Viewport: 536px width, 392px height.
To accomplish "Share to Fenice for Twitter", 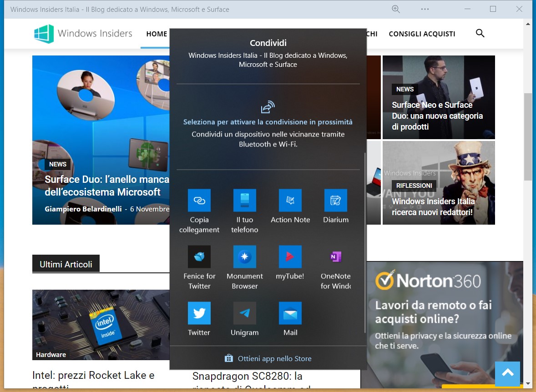I will coord(199,256).
